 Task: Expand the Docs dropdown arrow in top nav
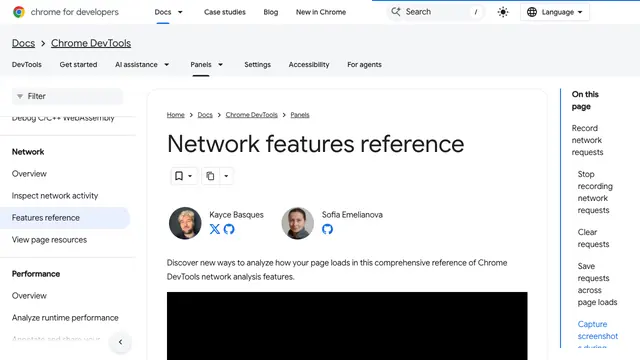[180, 12]
